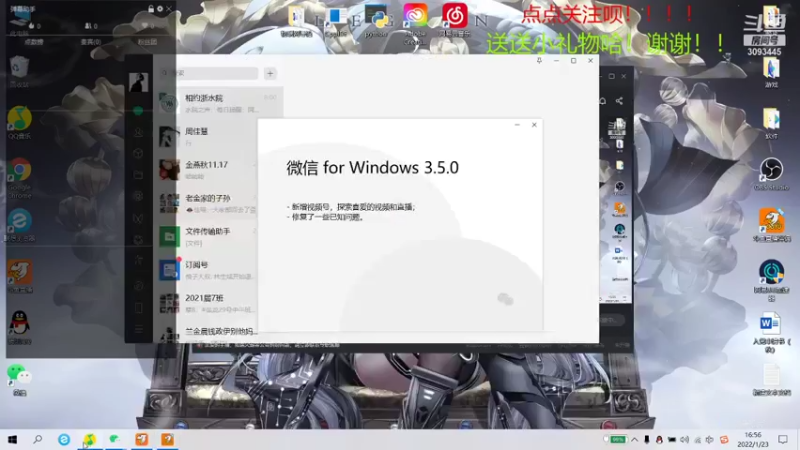800x450 pixels.
Task: Click the WeChat icon in the taskbar
Action: click(115, 439)
